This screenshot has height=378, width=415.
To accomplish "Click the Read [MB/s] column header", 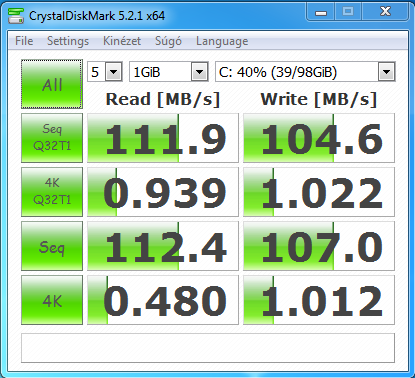I will point(163,99).
